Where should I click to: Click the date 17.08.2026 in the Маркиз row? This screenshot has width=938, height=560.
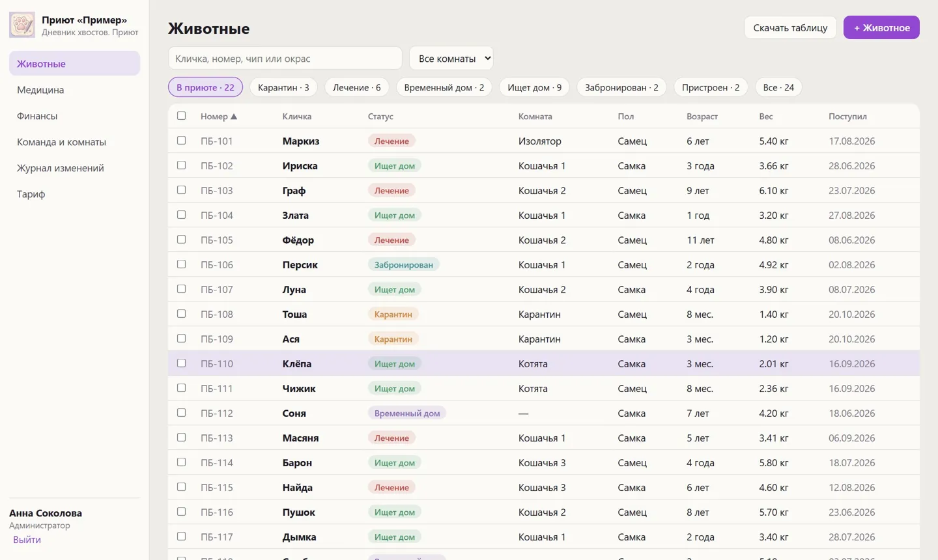[x=852, y=141]
